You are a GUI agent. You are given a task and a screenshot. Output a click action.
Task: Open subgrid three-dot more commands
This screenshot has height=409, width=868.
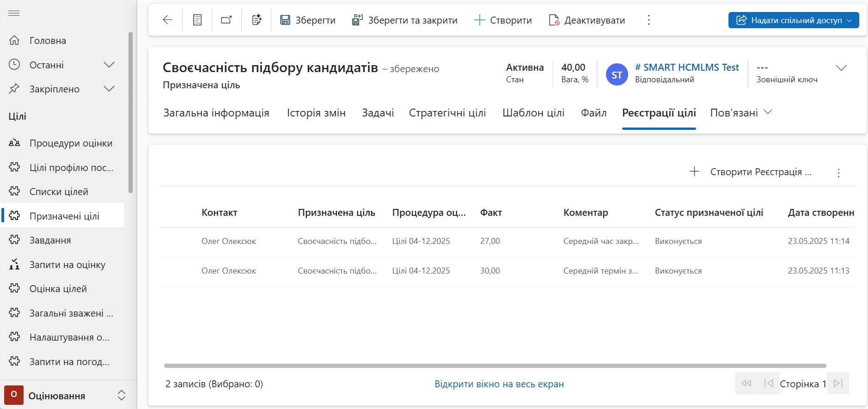838,173
